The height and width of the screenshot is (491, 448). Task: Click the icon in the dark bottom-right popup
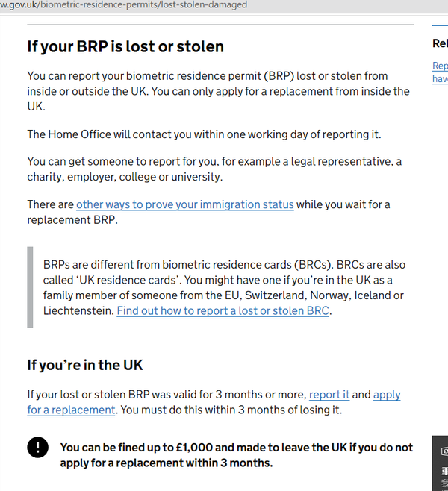(444, 451)
